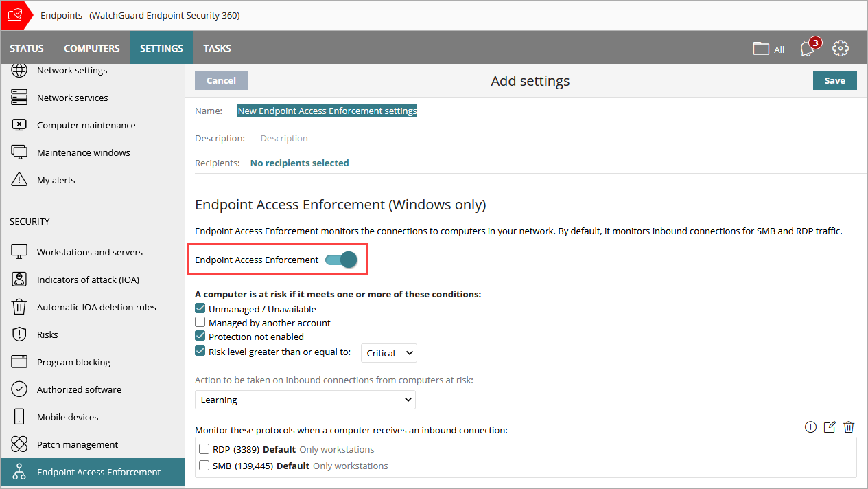Check Managed by another account
This screenshot has width=868, height=489.
(x=200, y=322)
